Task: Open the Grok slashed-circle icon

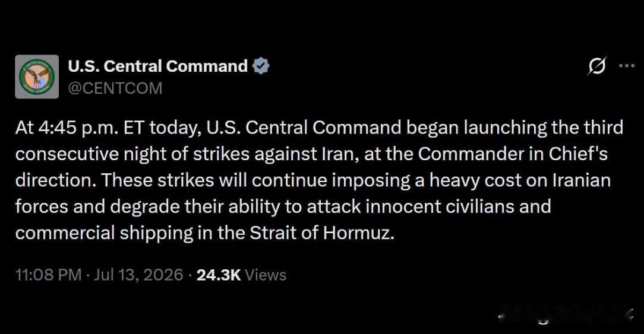Action: [x=596, y=66]
